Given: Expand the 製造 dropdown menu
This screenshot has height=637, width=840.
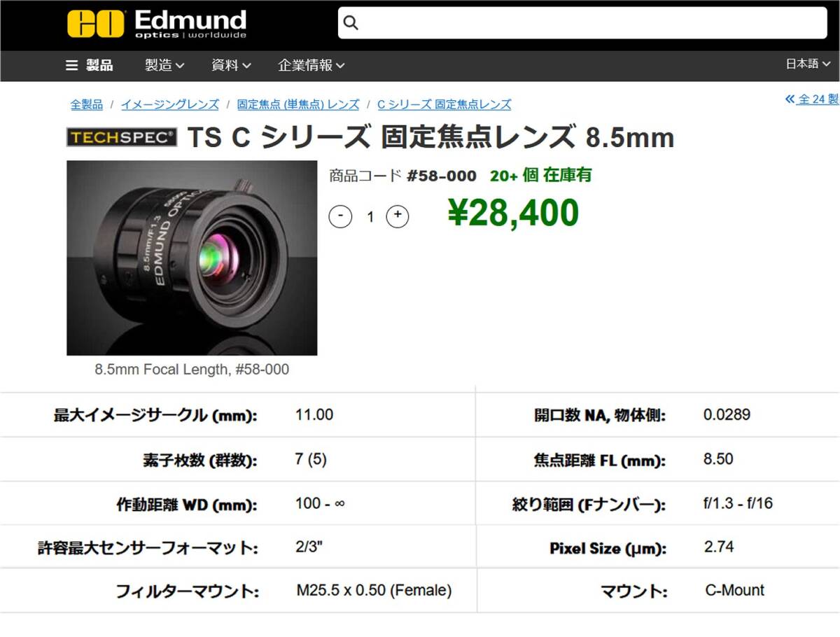Looking at the screenshot, I should point(164,65).
